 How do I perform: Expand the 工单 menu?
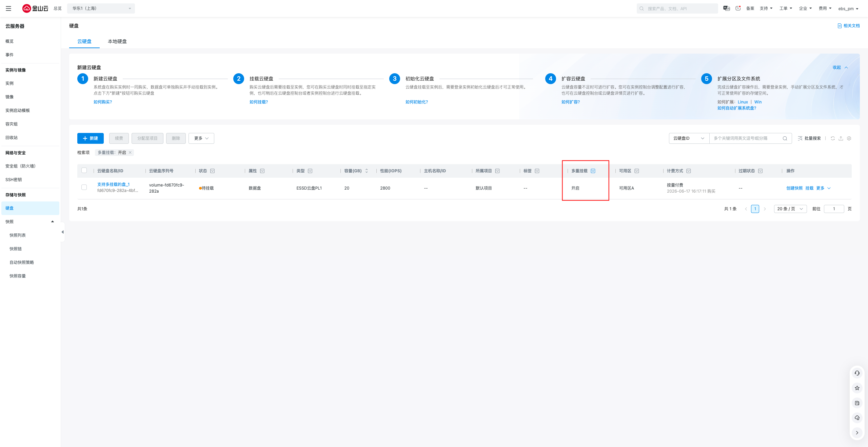point(786,8)
